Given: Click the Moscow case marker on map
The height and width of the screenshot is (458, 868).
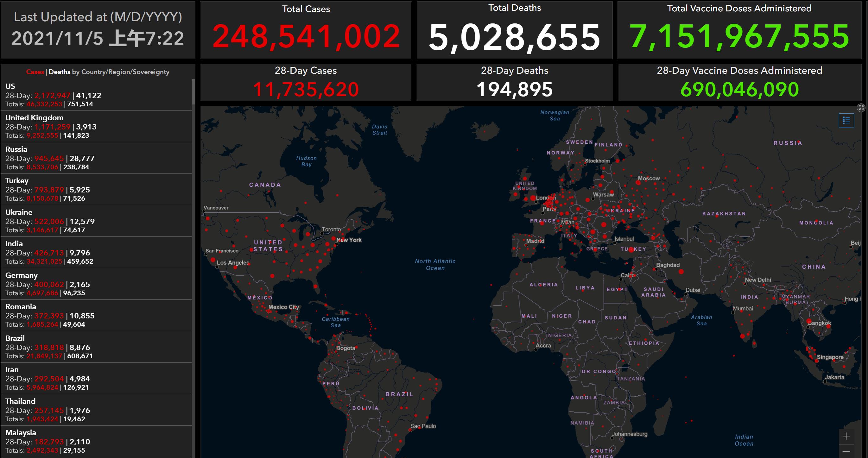Looking at the screenshot, I should [x=638, y=183].
